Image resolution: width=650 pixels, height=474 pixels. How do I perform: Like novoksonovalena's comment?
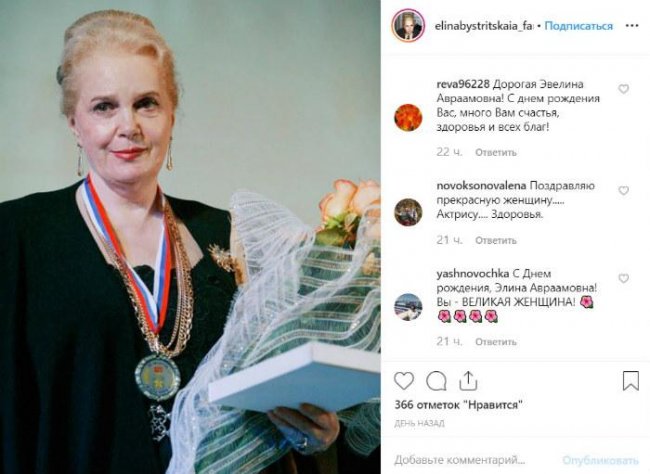point(623,190)
